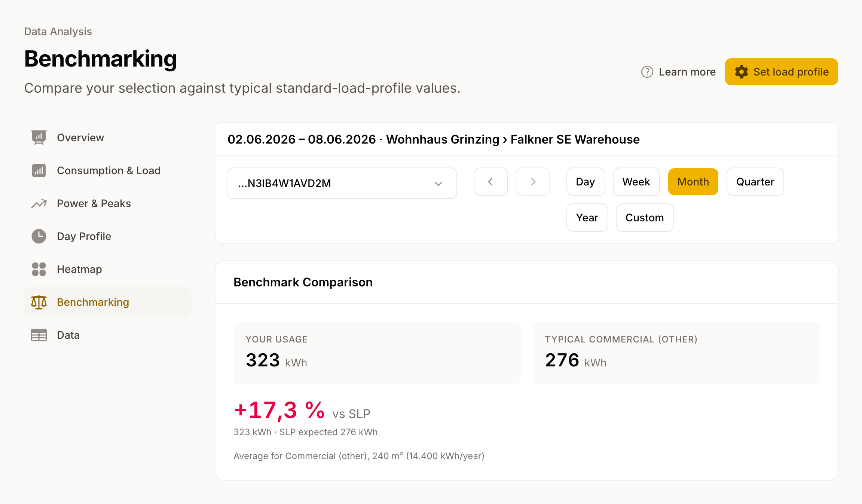Click the Overview presentation chart icon
Viewport: 862px width, 504px height.
point(39,138)
